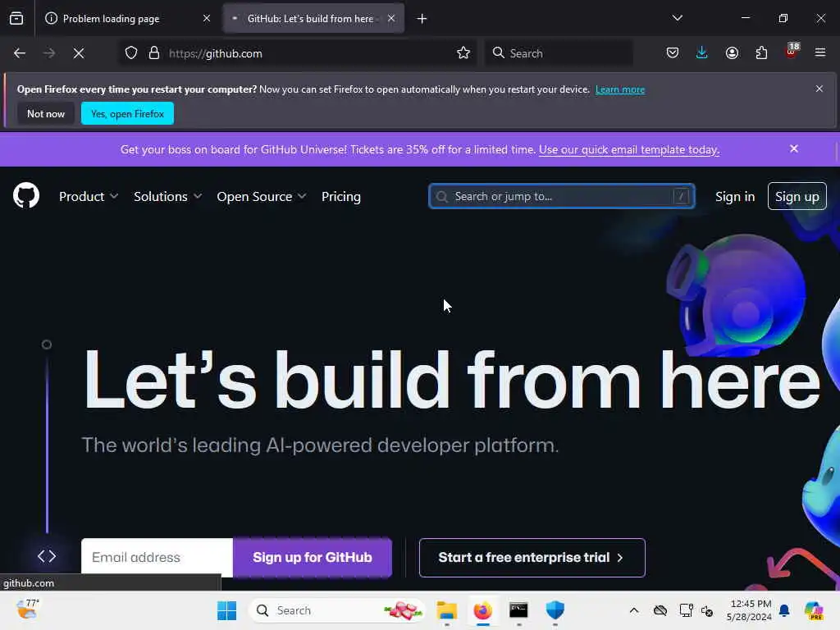Click the red extension icon with 18 badge
Viewport: 840px width, 630px height.
[792, 51]
